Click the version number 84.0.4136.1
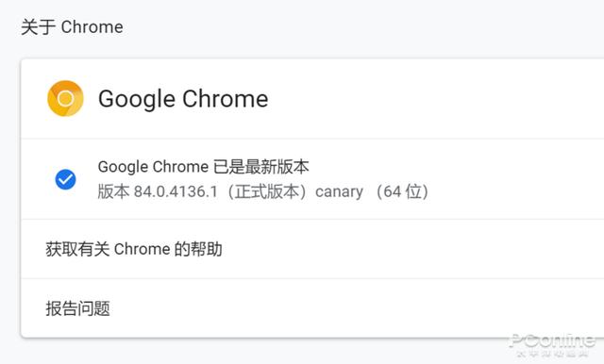604x364 pixels. point(176,191)
